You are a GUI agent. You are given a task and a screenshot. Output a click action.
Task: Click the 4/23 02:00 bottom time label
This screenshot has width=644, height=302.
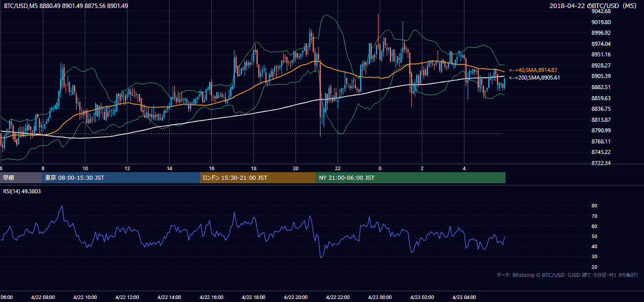pyautogui.click(x=422, y=297)
